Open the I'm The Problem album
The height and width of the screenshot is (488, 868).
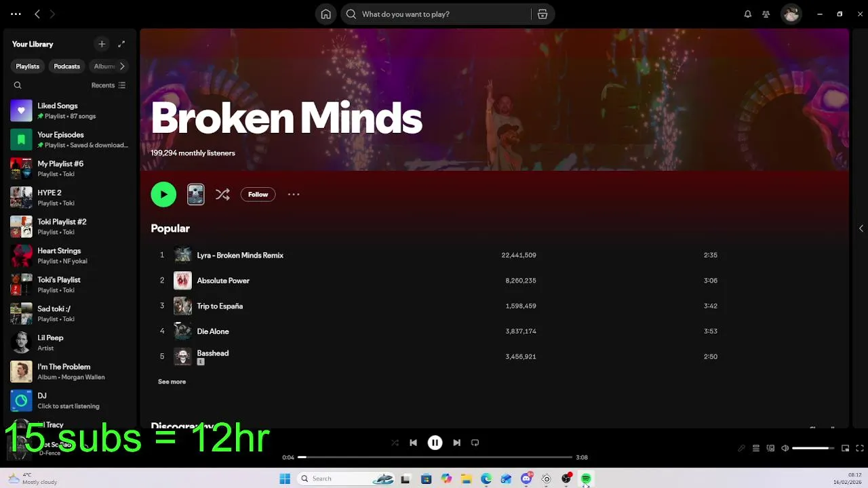pos(70,371)
